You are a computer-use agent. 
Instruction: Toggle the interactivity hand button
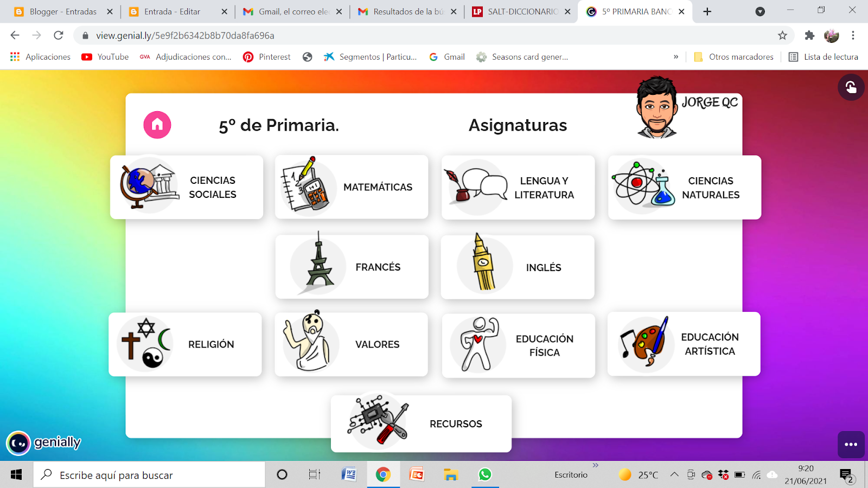coord(851,87)
